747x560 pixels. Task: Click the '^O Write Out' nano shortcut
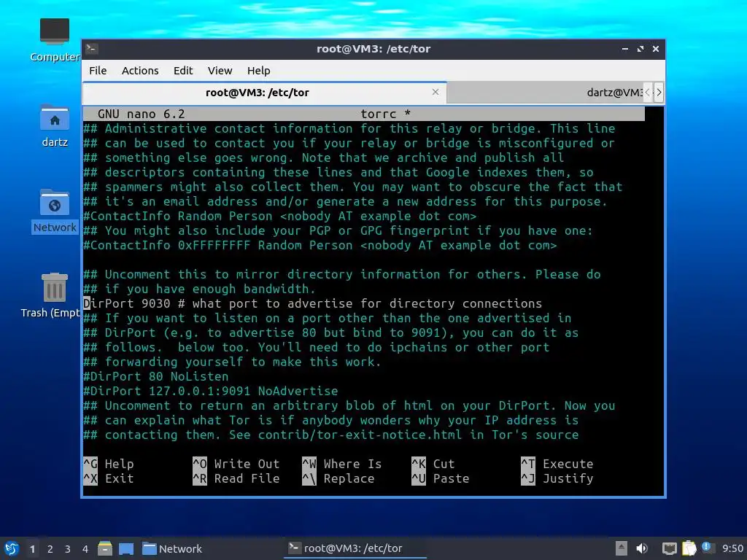pyautogui.click(x=236, y=464)
